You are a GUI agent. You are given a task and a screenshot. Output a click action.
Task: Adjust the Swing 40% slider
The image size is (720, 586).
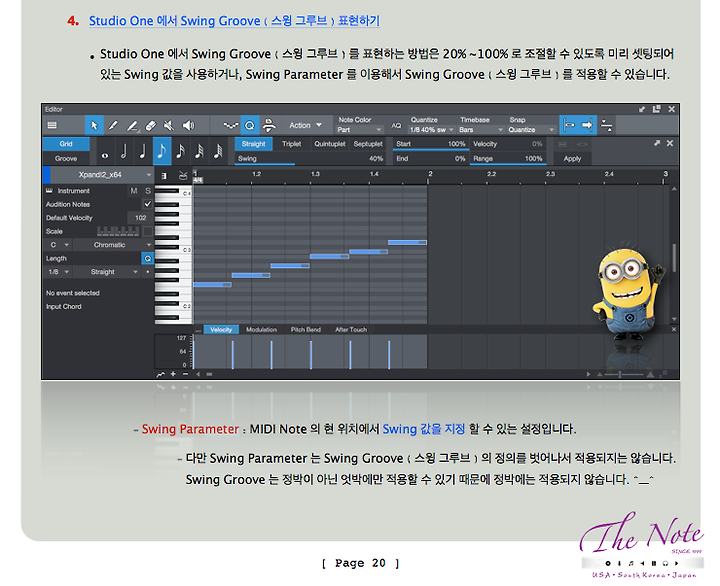pyautogui.click(x=310, y=158)
